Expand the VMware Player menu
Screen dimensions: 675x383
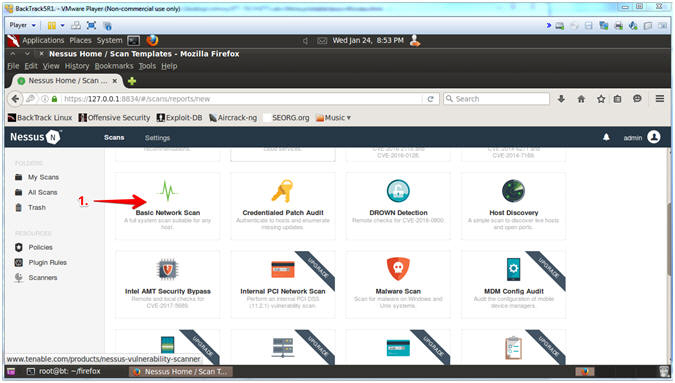pos(23,25)
